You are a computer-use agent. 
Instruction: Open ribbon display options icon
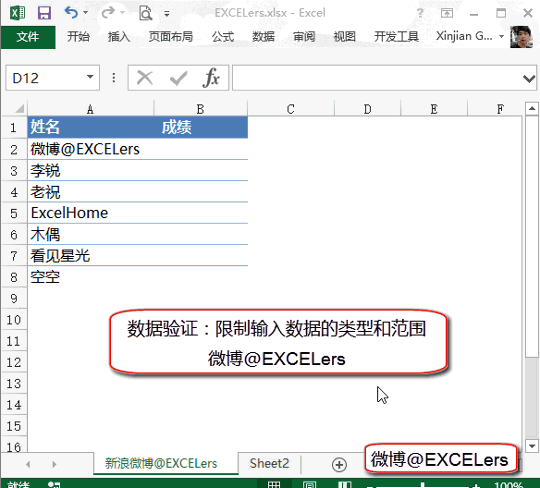click(447, 13)
